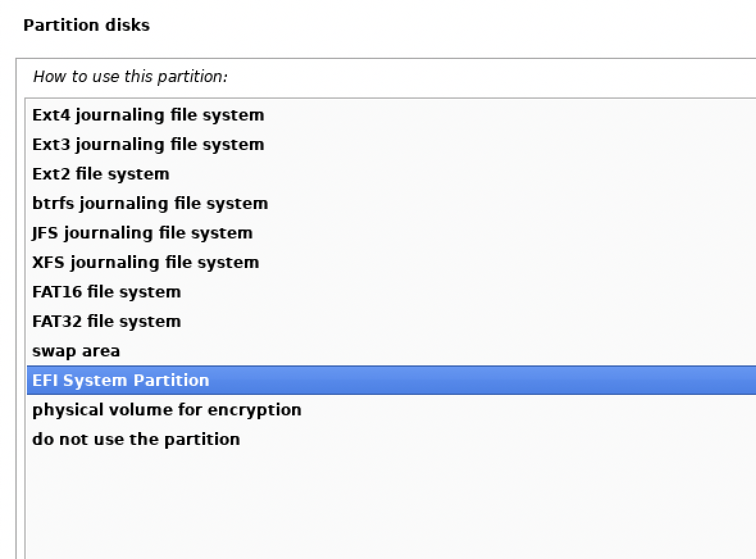Select btrfs journaling file system

coord(150,204)
